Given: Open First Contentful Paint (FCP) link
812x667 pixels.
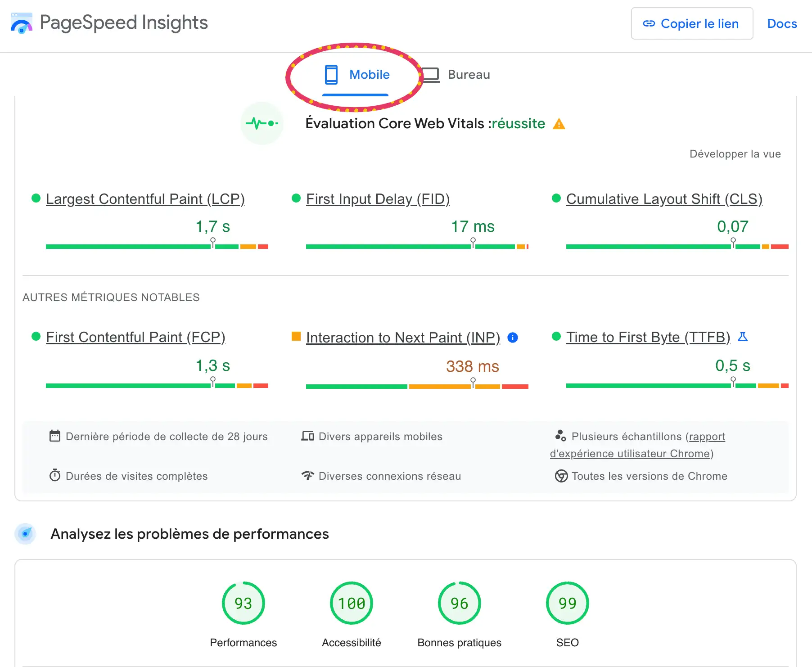Looking at the screenshot, I should tap(135, 337).
